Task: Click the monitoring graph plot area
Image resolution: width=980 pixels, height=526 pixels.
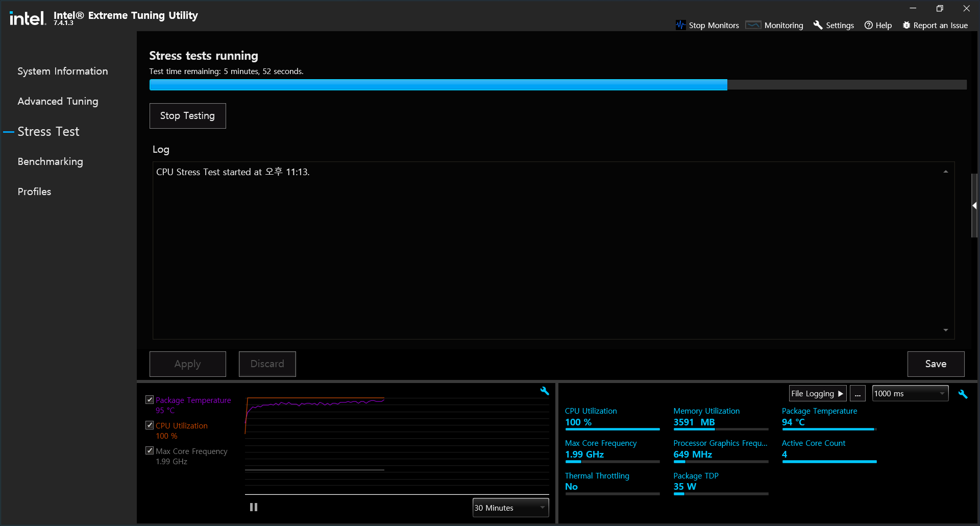Action: pyautogui.click(x=397, y=445)
